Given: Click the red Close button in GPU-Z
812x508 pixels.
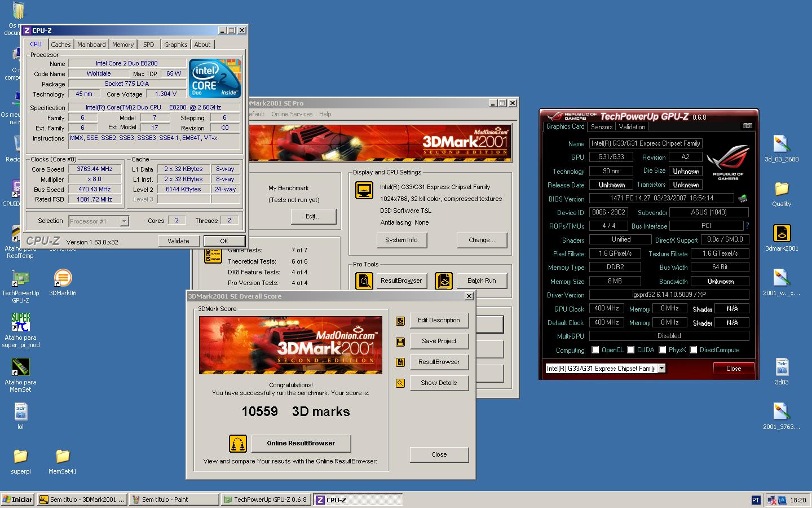Looking at the screenshot, I should point(734,368).
